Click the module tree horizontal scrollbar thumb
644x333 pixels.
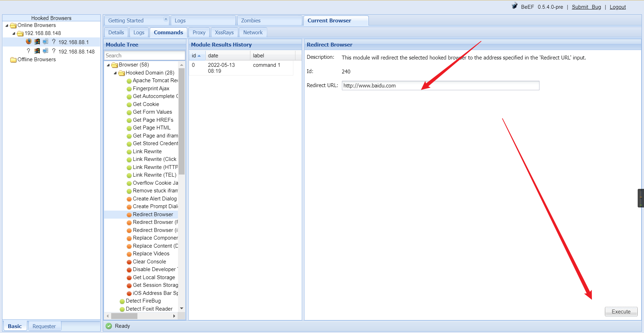click(124, 316)
